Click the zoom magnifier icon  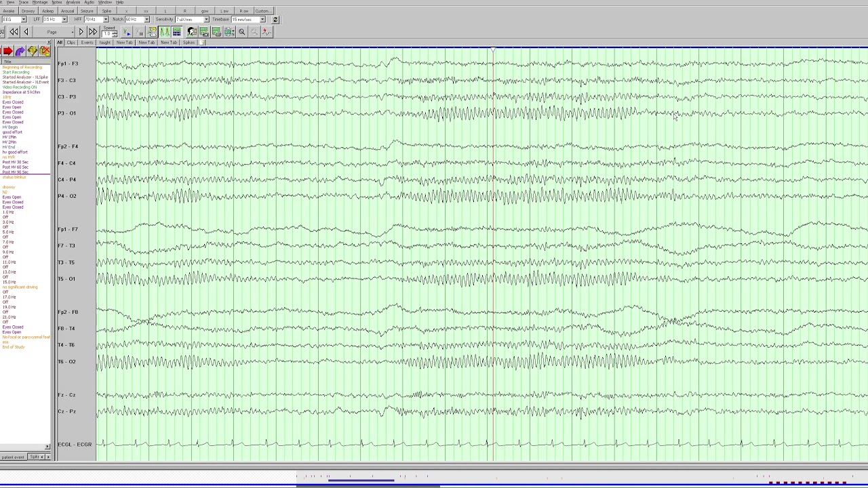[x=241, y=32]
